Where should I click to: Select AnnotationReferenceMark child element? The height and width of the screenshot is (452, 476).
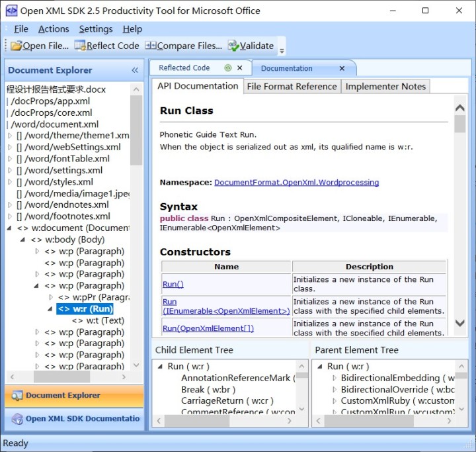coord(238,378)
